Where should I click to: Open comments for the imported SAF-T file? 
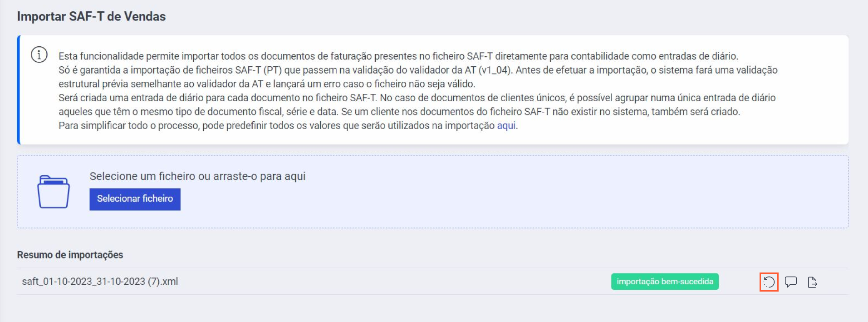click(791, 282)
